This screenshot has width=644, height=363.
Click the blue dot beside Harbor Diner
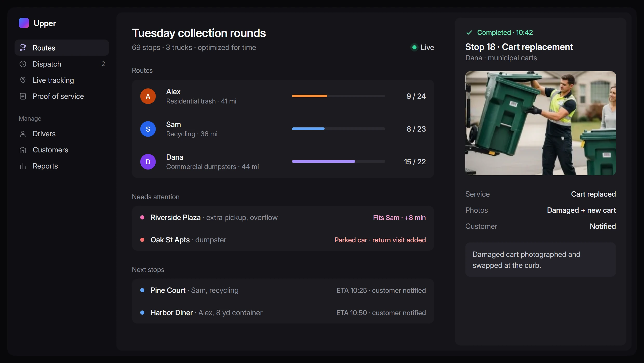tap(142, 313)
